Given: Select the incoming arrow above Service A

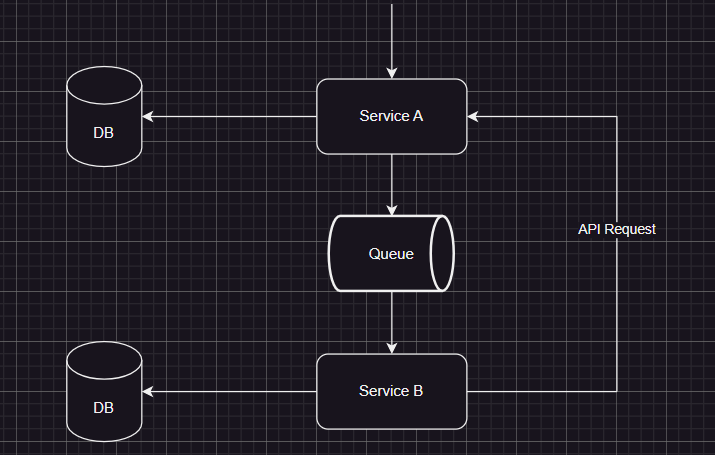Looking at the screenshot, I should click(392, 35).
